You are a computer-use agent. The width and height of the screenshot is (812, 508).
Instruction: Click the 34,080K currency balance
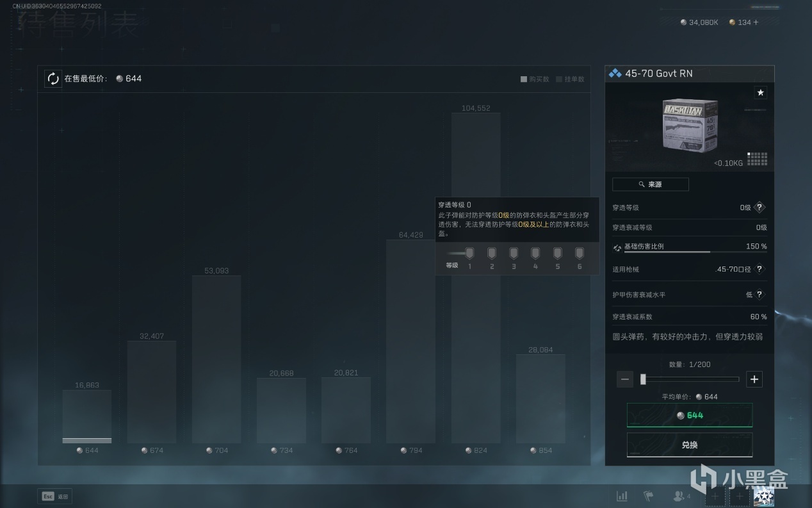699,22
